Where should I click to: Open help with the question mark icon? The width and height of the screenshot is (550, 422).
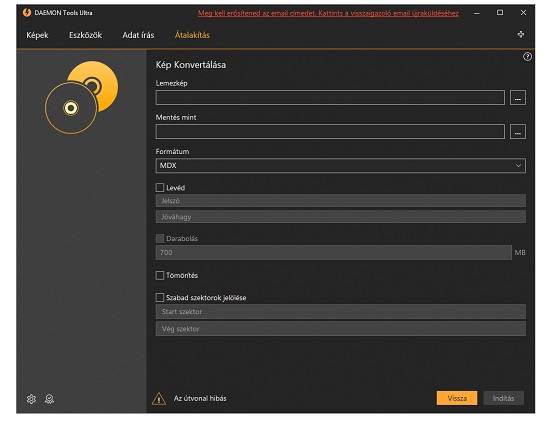point(527,57)
